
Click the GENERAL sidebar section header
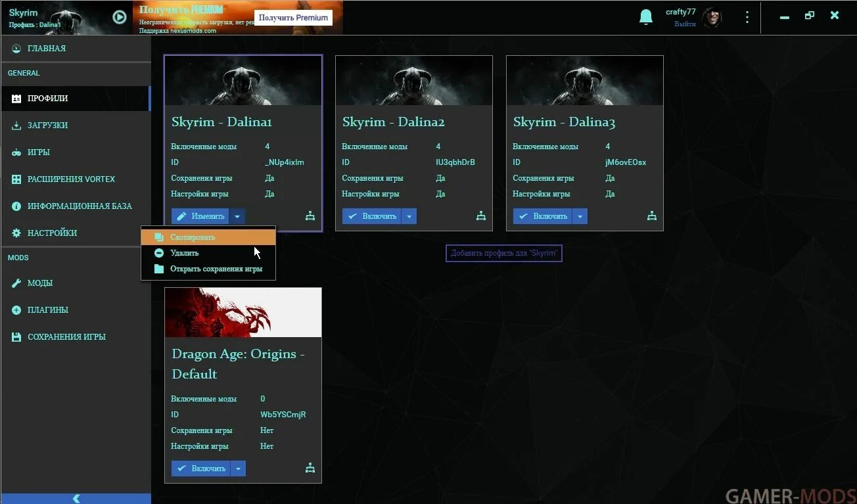click(x=24, y=73)
